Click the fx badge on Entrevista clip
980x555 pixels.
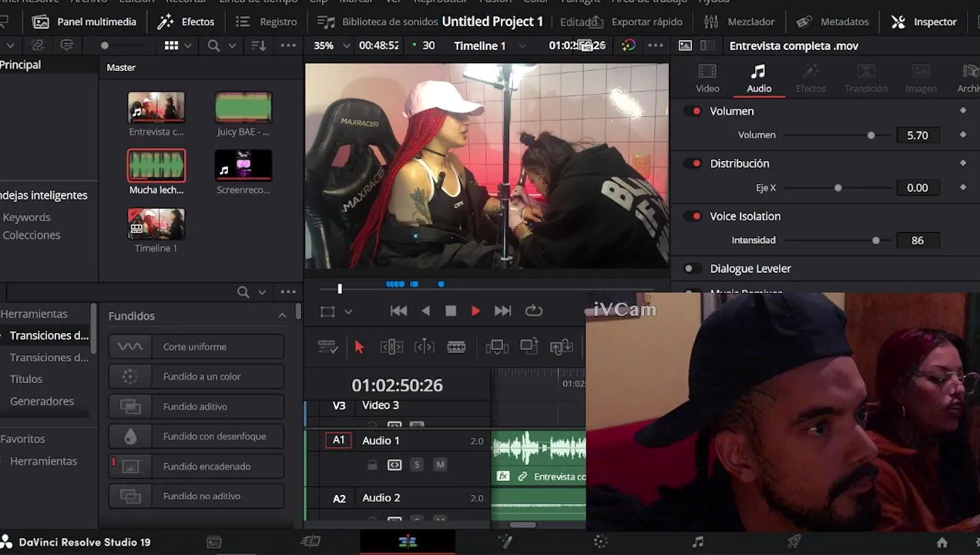click(x=503, y=476)
